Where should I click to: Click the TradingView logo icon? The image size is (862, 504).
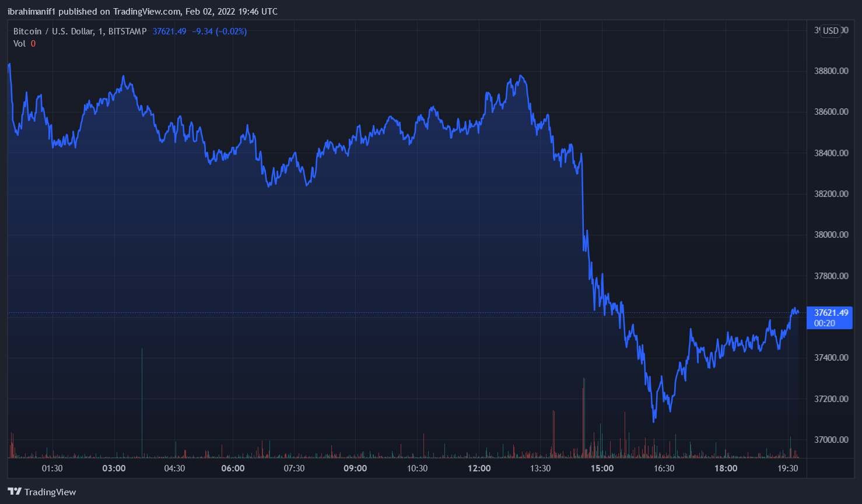pos(15,492)
